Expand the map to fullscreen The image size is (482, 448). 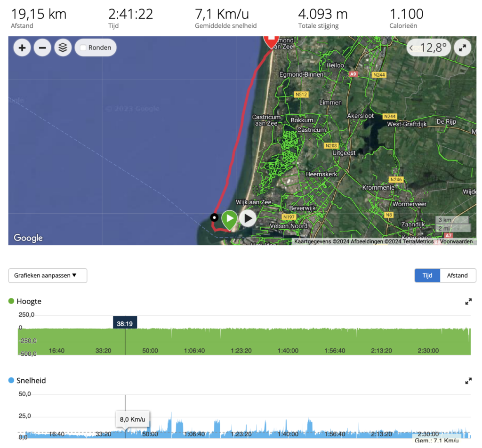tap(462, 48)
